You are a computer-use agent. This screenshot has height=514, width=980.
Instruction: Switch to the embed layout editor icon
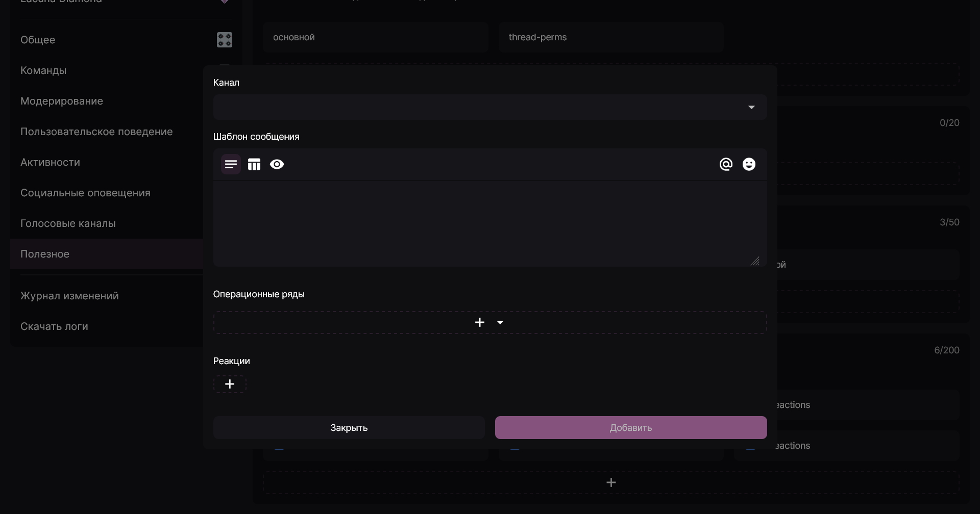point(254,164)
